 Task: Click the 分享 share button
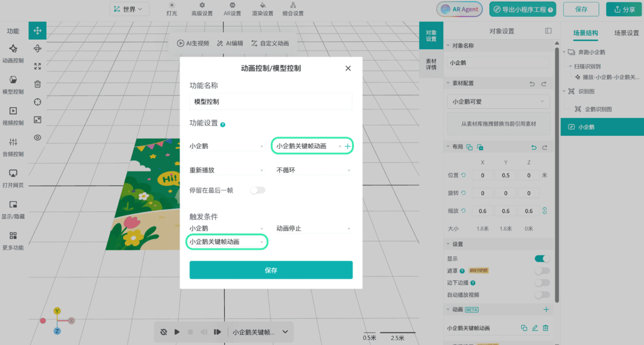click(624, 9)
